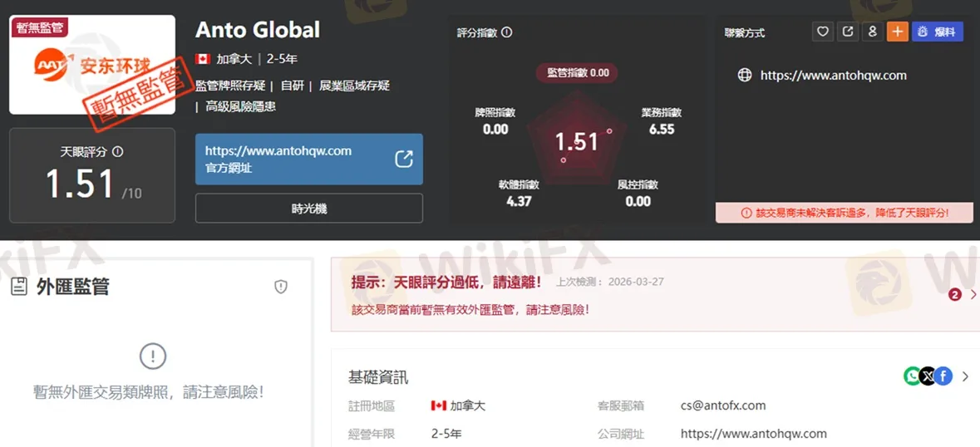Click the 監管指數 0.00 pill
The image size is (980, 447).
[x=578, y=73]
